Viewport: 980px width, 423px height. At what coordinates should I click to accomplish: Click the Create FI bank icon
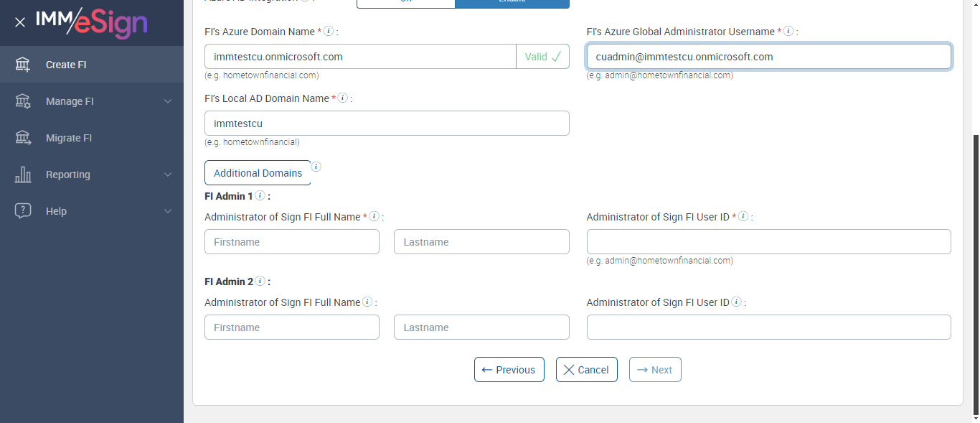(x=23, y=65)
